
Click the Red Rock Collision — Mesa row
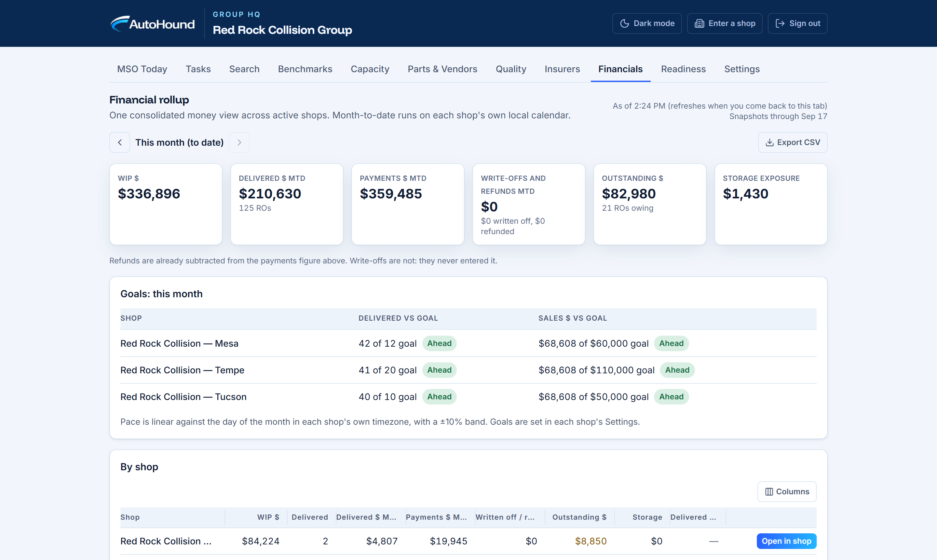pos(468,343)
